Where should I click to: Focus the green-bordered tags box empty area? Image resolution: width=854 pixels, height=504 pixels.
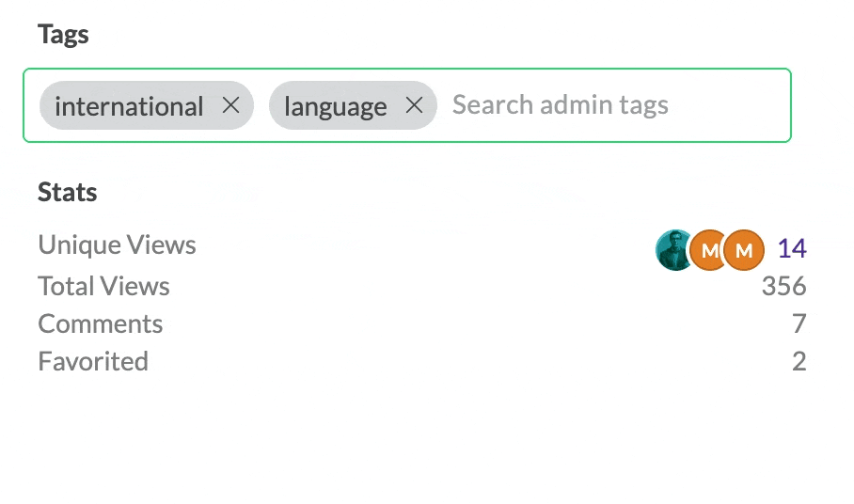730,105
